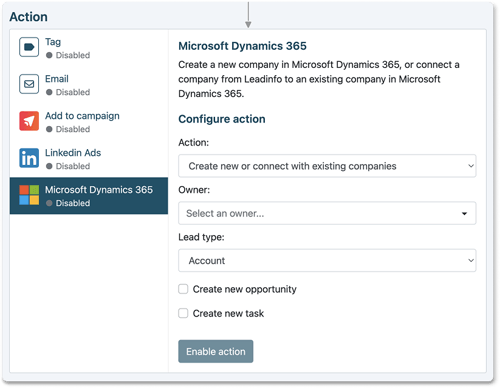Click the Microsoft Dynamics 365 logo icon

(x=29, y=195)
